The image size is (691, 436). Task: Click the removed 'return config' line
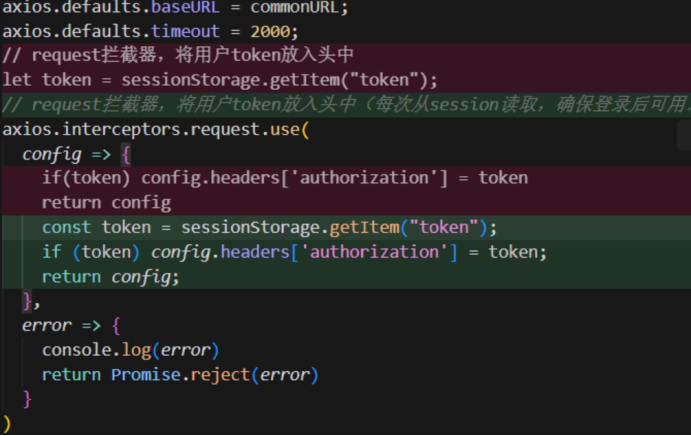[106, 203]
